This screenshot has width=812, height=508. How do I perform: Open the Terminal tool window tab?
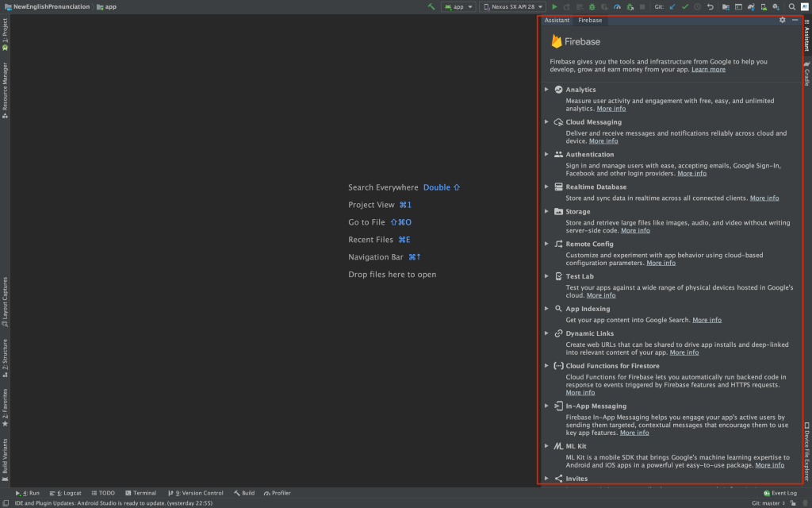[x=140, y=493]
